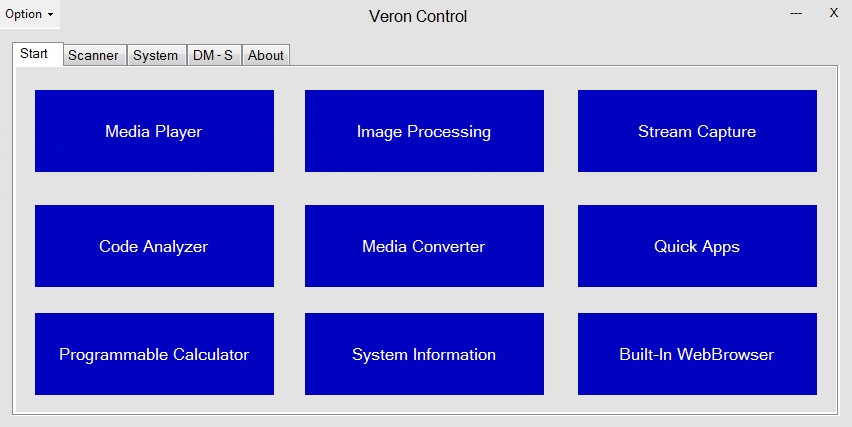Image resolution: width=852 pixels, height=427 pixels.
Task: Open the DM - S tab
Action: (214, 55)
